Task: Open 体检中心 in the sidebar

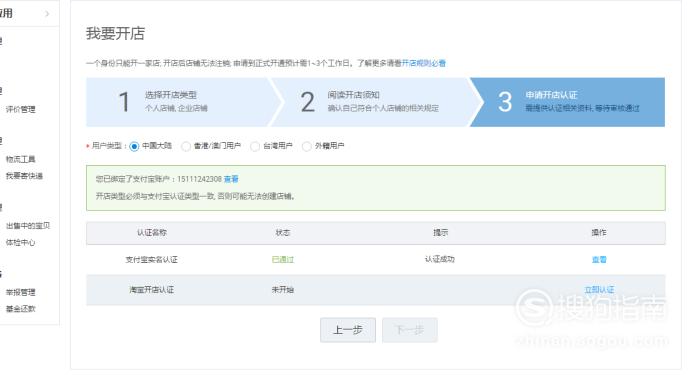Action: (20, 242)
